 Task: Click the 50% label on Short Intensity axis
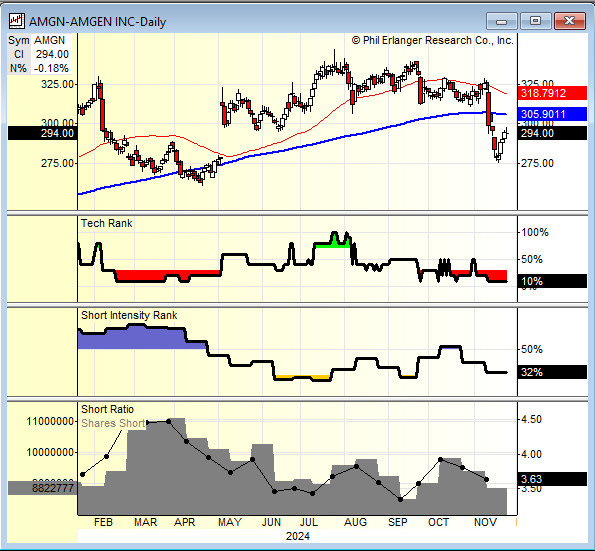(532, 349)
